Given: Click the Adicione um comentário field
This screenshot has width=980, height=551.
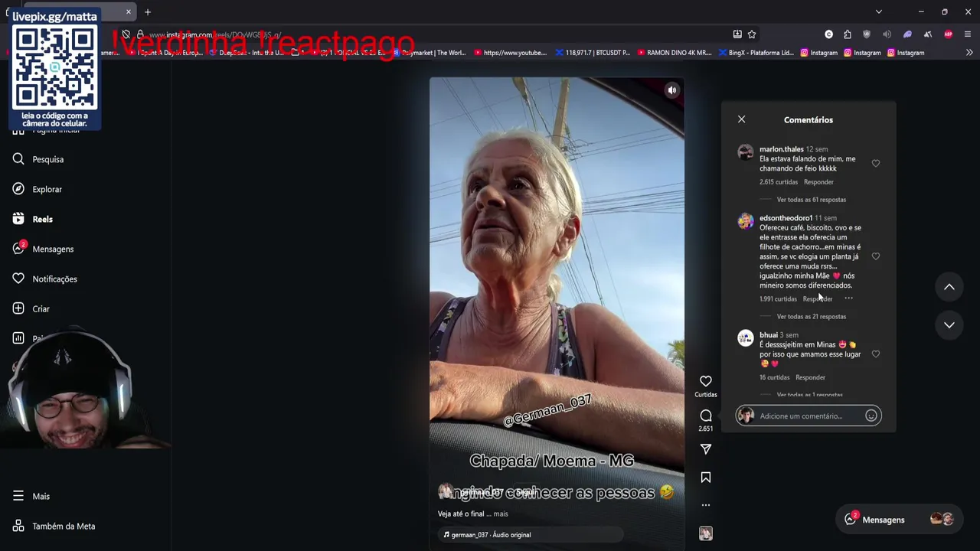Looking at the screenshot, I should point(808,416).
